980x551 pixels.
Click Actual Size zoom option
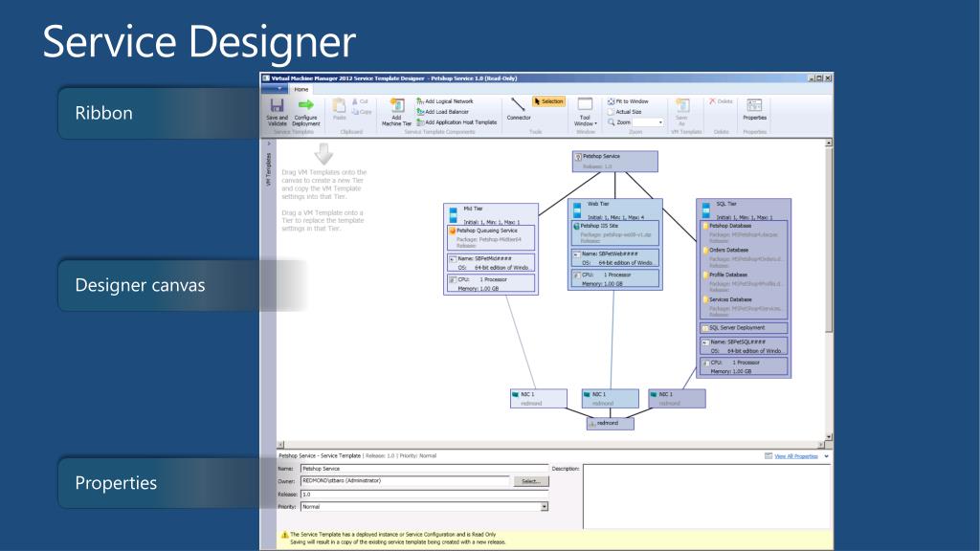coord(624,112)
